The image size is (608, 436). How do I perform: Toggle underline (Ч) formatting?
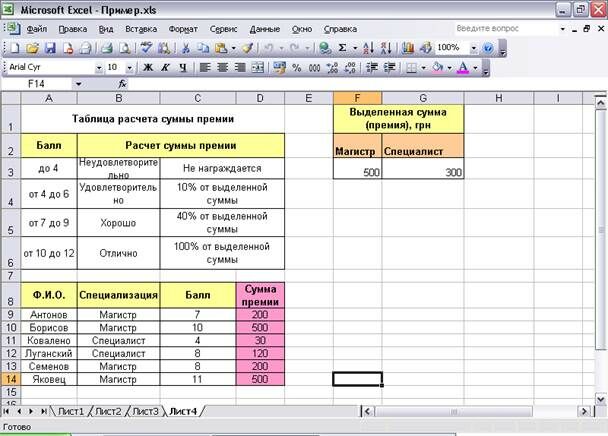pos(183,67)
